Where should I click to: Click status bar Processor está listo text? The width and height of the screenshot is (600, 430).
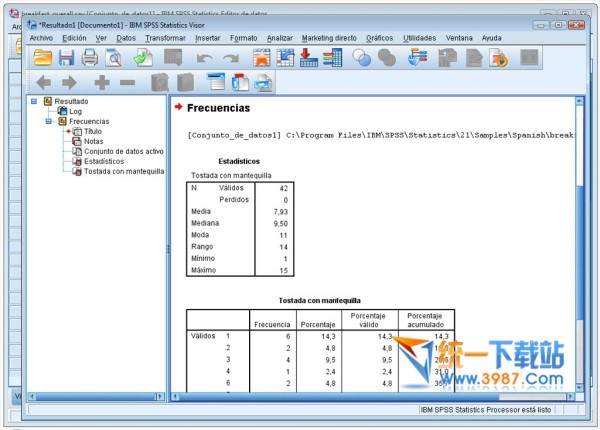pyautogui.click(x=486, y=410)
